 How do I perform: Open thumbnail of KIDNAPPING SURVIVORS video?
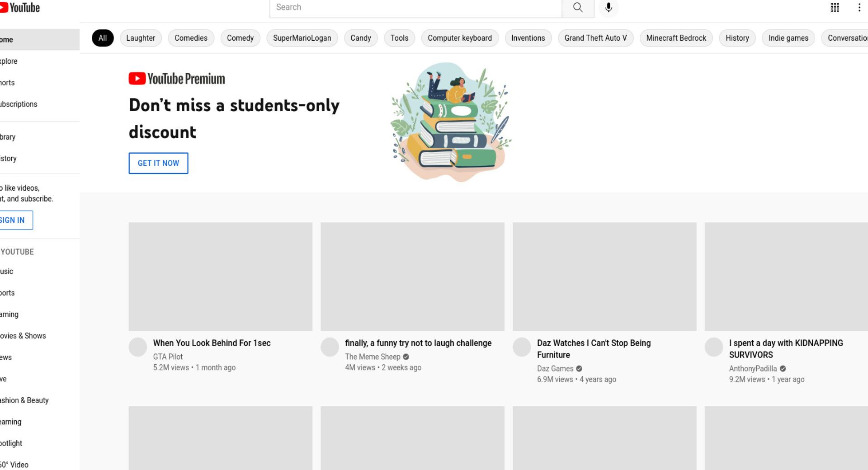(x=787, y=277)
